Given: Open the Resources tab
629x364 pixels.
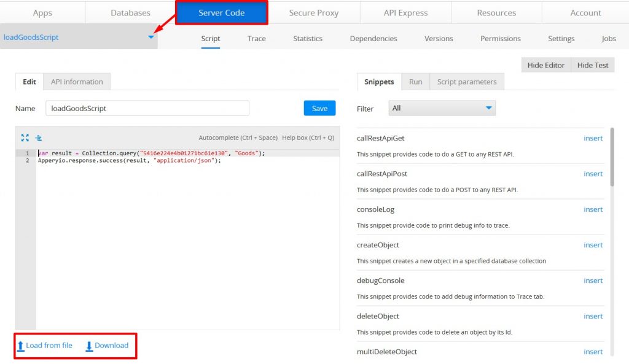Looking at the screenshot, I should [x=496, y=12].
